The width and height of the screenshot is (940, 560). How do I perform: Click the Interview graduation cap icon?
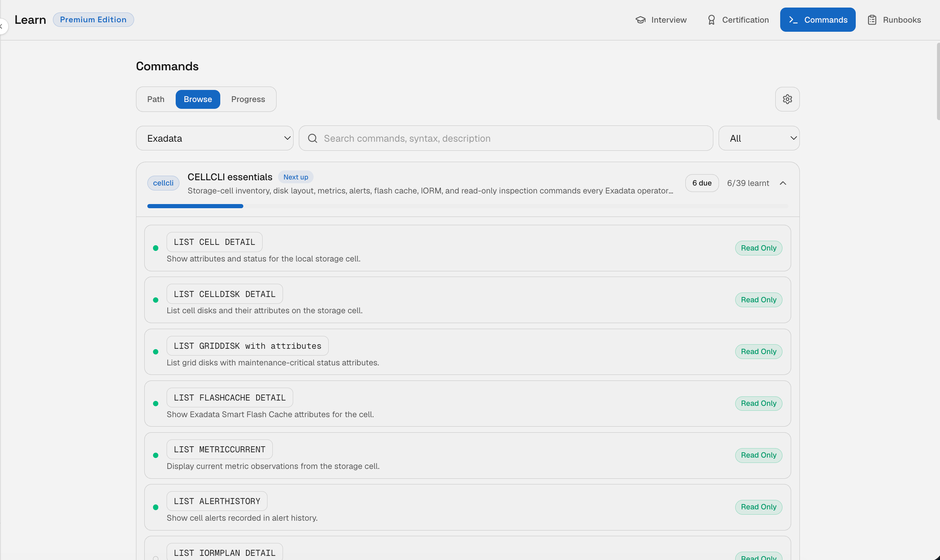click(640, 20)
